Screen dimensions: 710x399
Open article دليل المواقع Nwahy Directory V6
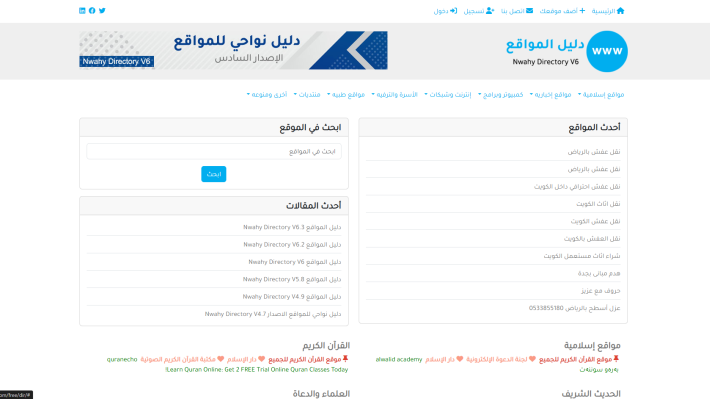[295, 262]
